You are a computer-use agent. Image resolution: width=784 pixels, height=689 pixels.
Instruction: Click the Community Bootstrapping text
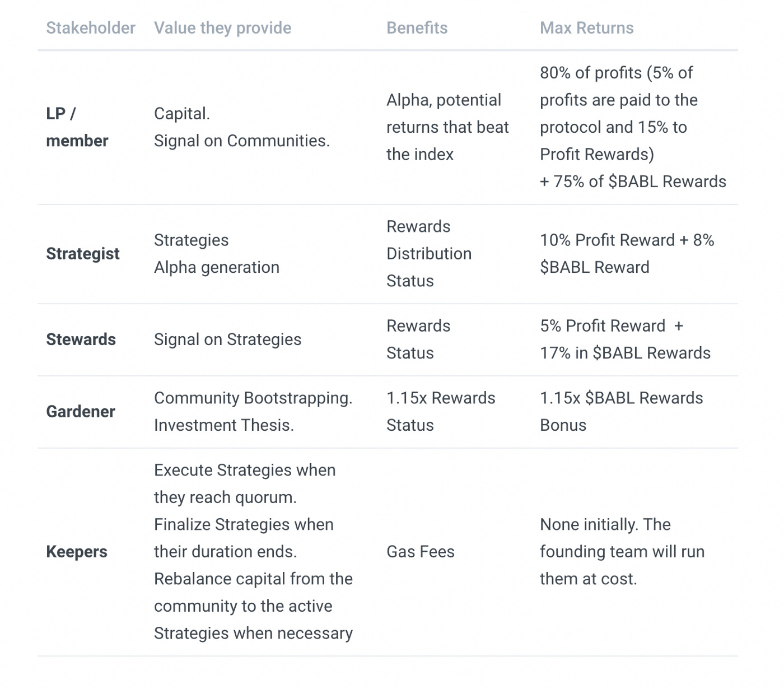click(x=253, y=398)
